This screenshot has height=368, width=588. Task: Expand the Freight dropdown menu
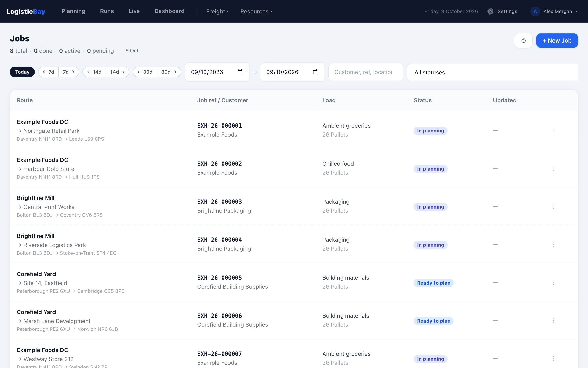point(217,11)
